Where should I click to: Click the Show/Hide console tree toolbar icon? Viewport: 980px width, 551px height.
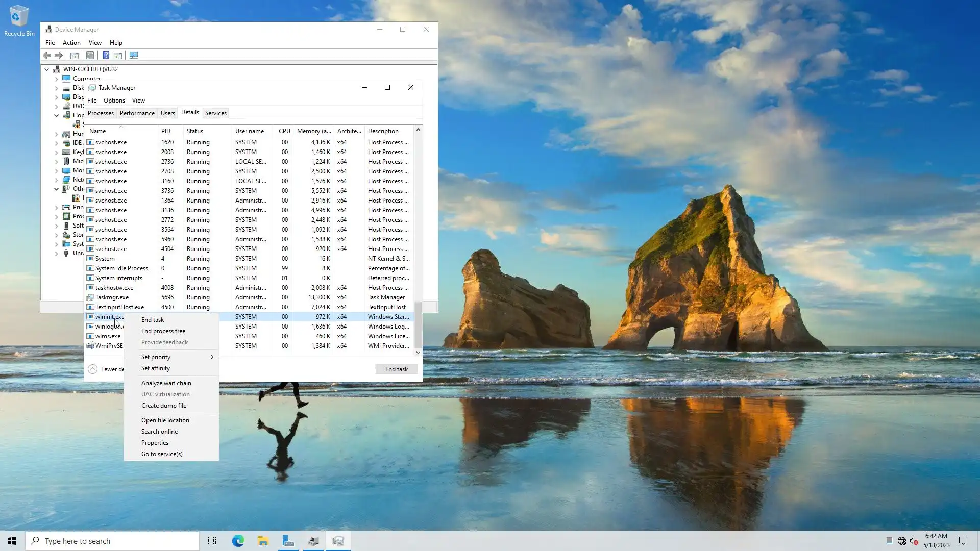coord(75,55)
